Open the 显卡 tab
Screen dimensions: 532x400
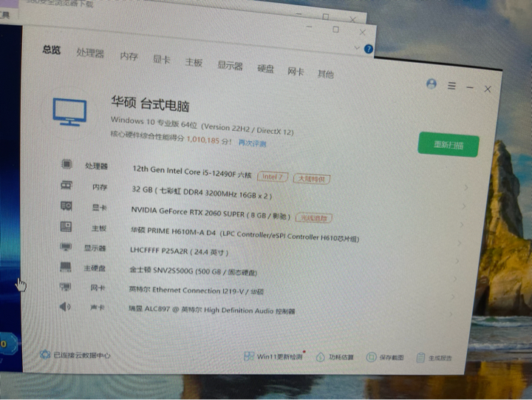(x=161, y=59)
